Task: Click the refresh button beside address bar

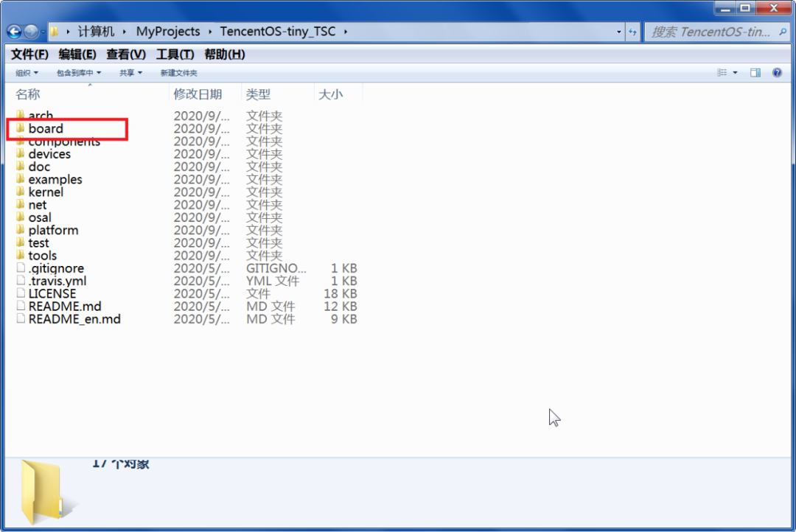Action: [632, 32]
